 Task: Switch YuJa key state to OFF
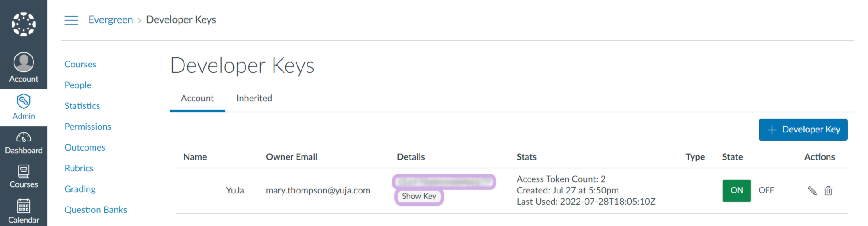766,190
